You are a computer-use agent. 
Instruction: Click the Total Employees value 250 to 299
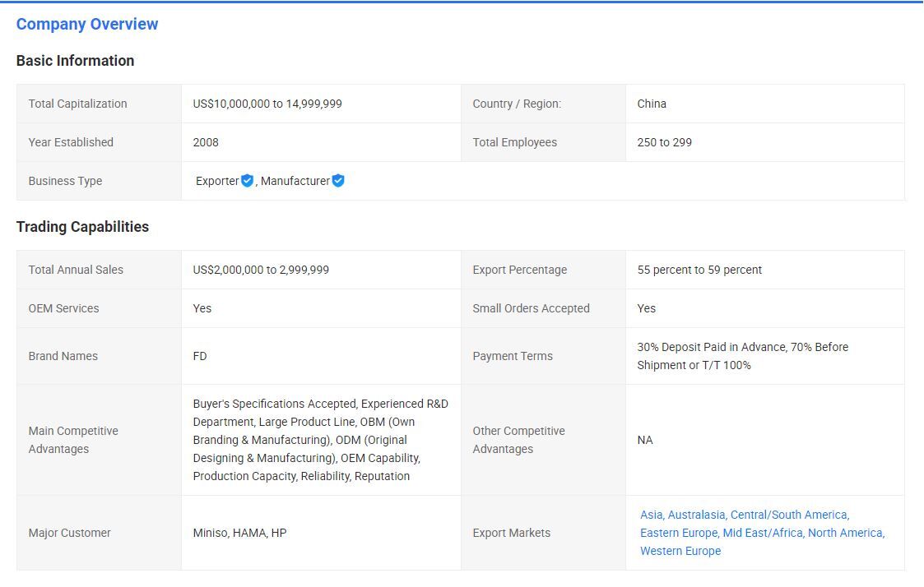[664, 142]
